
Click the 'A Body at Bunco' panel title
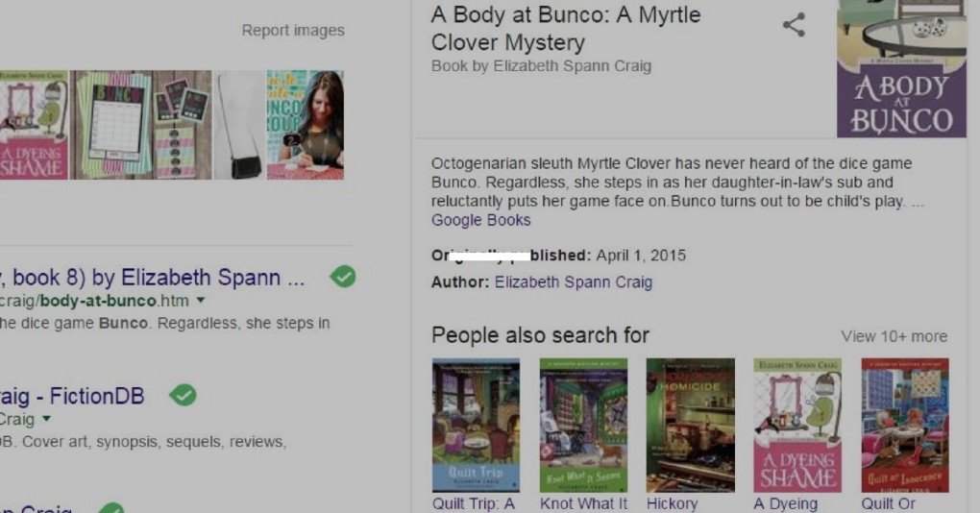point(566,29)
